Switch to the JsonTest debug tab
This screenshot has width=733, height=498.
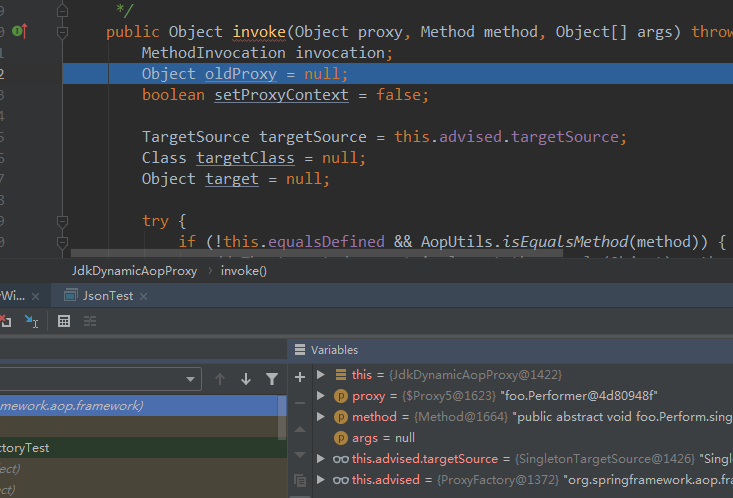(x=108, y=296)
